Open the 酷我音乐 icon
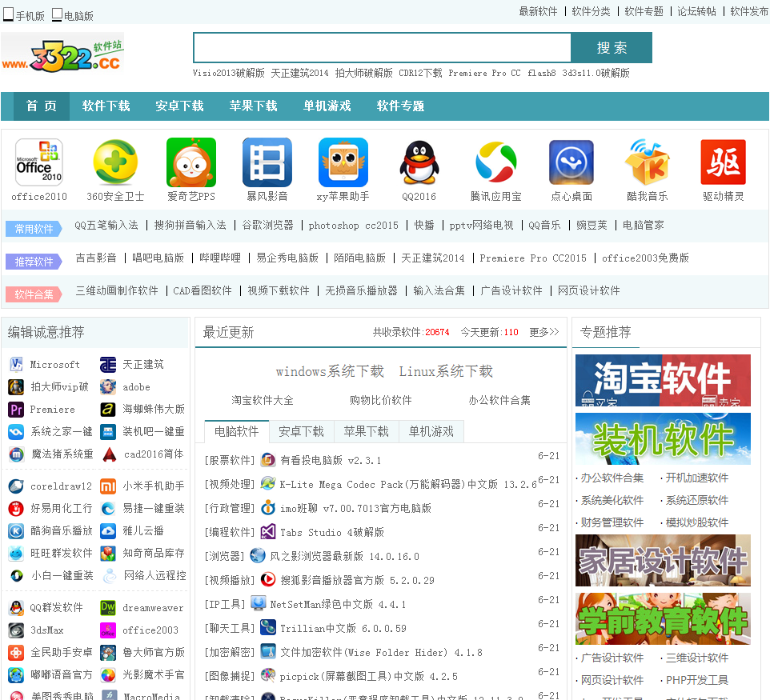The image size is (770, 700). [648, 162]
